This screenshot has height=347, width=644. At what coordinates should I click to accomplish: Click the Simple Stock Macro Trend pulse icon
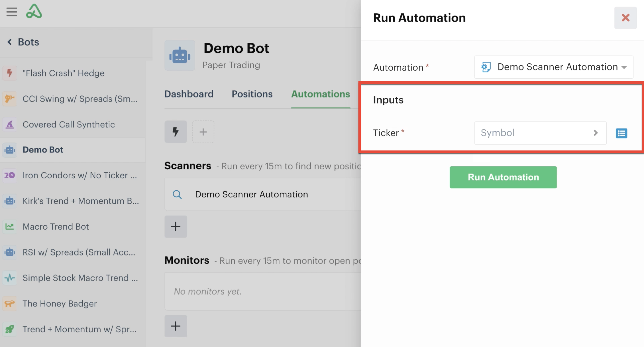click(9, 278)
